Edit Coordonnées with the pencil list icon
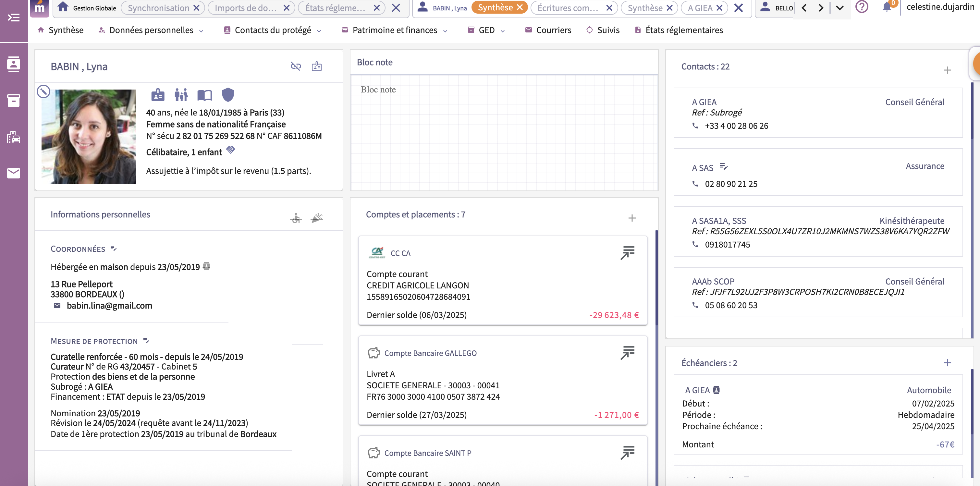Image resolution: width=980 pixels, height=486 pixels. coord(113,248)
